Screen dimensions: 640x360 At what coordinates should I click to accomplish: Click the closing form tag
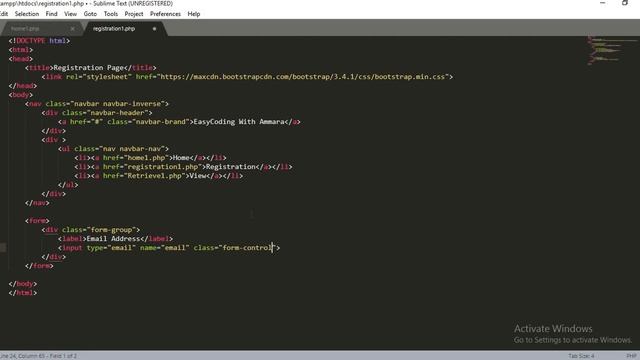tap(39, 266)
